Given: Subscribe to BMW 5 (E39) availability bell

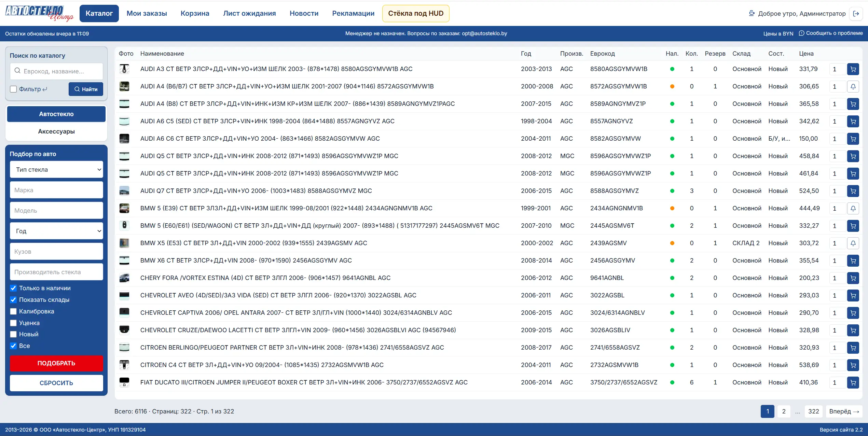Looking at the screenshot, I should 853,208.
